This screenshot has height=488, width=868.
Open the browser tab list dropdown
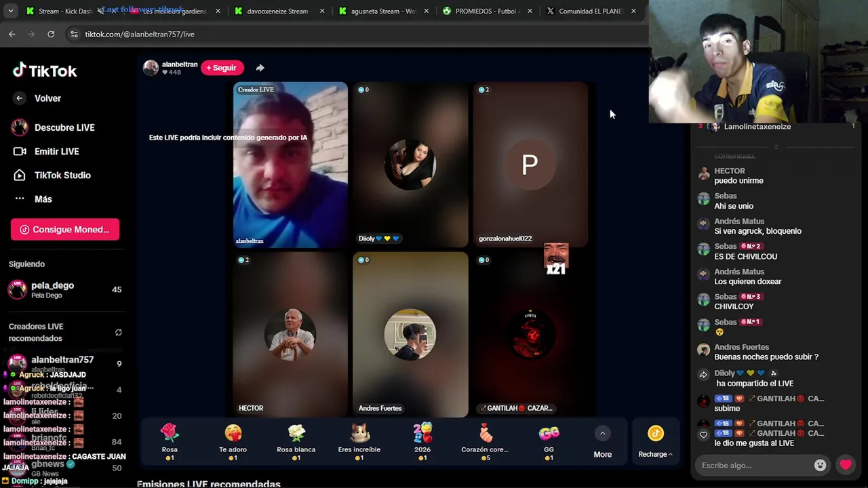pos(10,11)
